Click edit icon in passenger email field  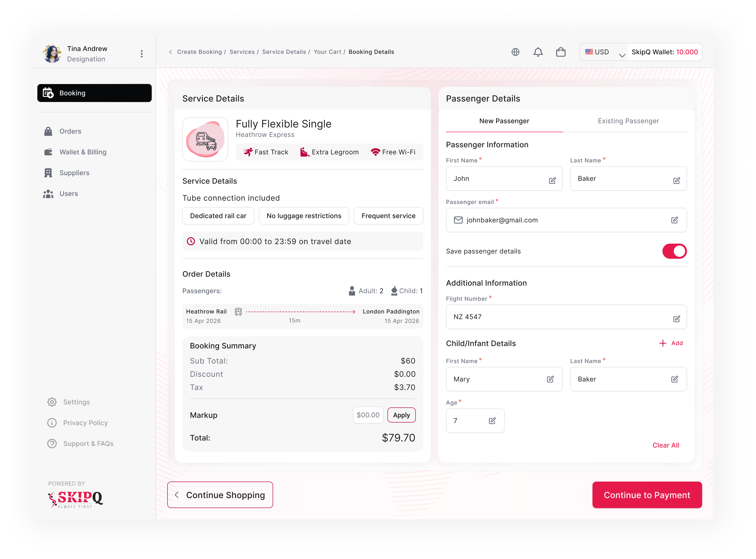click(x=674, y=220)
